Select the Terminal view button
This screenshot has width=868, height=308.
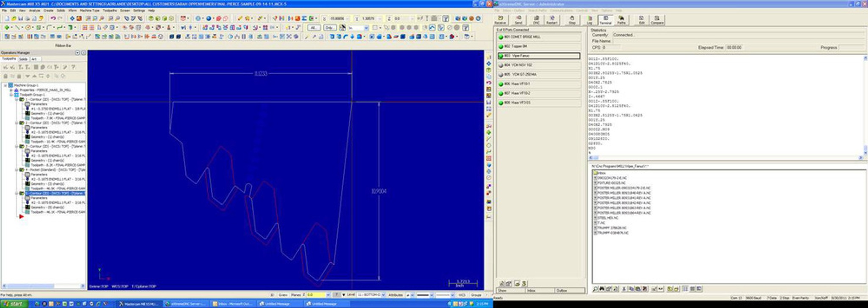(605, 19)
